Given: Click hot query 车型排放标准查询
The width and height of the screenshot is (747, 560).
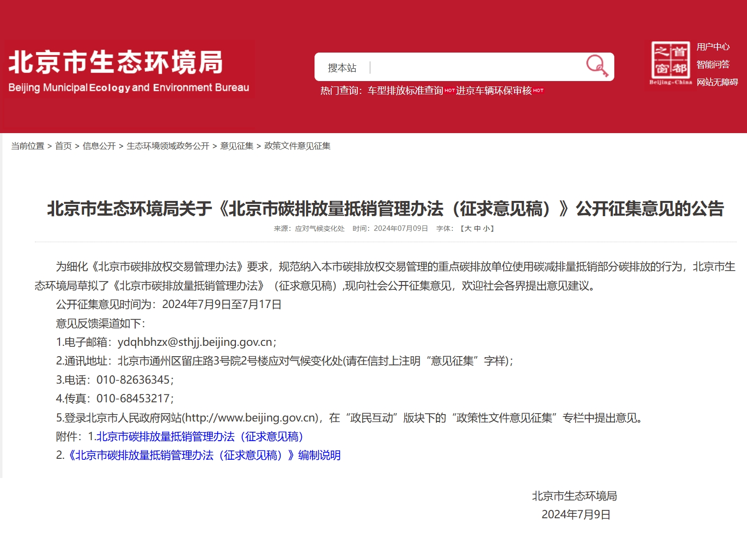Looking at the screenshot, I should 405,91.
